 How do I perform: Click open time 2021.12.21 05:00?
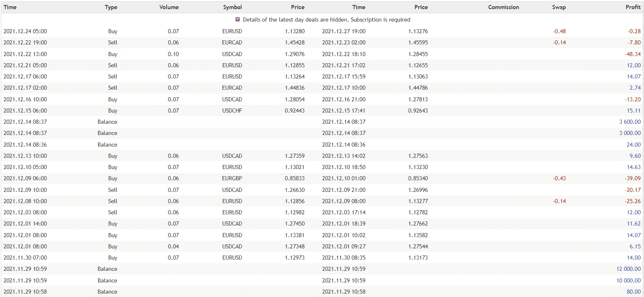pyautogui.click(x=25, y=65)
